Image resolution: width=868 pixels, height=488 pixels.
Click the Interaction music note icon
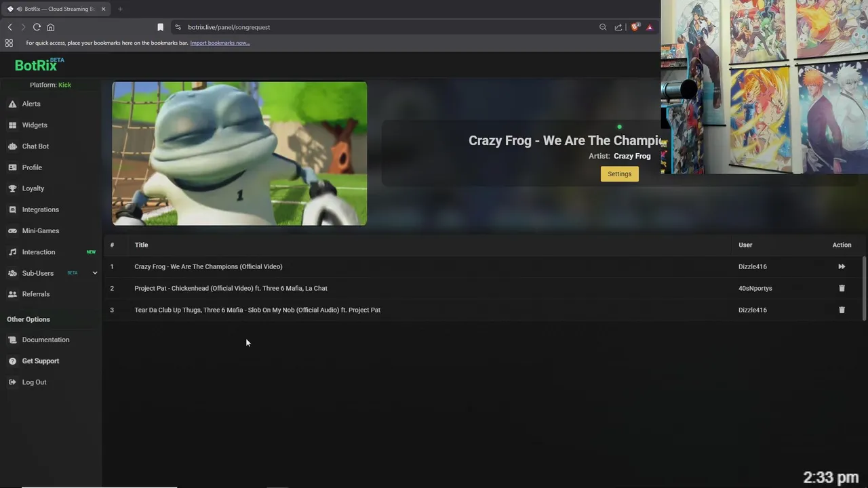tap(12, 252)
